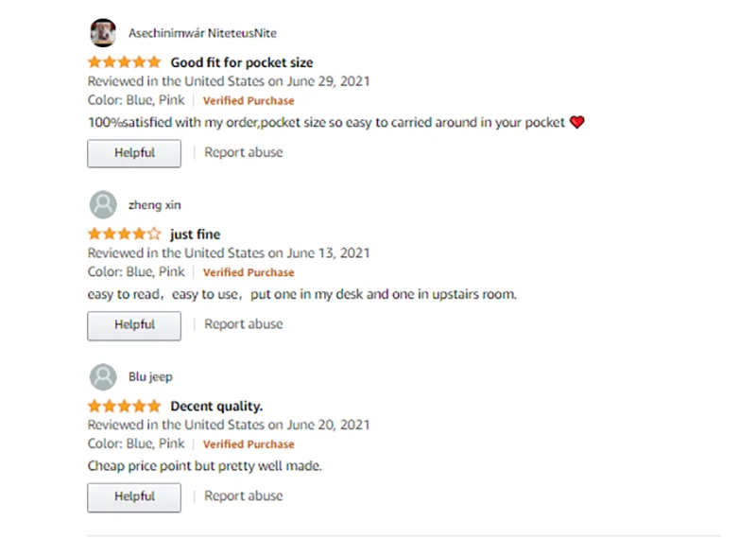Click Blu jeep's profile avatar icon
Viewport: 756px width, 539px height.
103,377
